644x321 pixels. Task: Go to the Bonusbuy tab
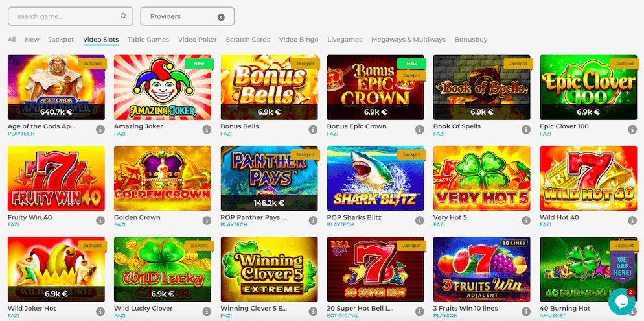(x=471, y=40)
